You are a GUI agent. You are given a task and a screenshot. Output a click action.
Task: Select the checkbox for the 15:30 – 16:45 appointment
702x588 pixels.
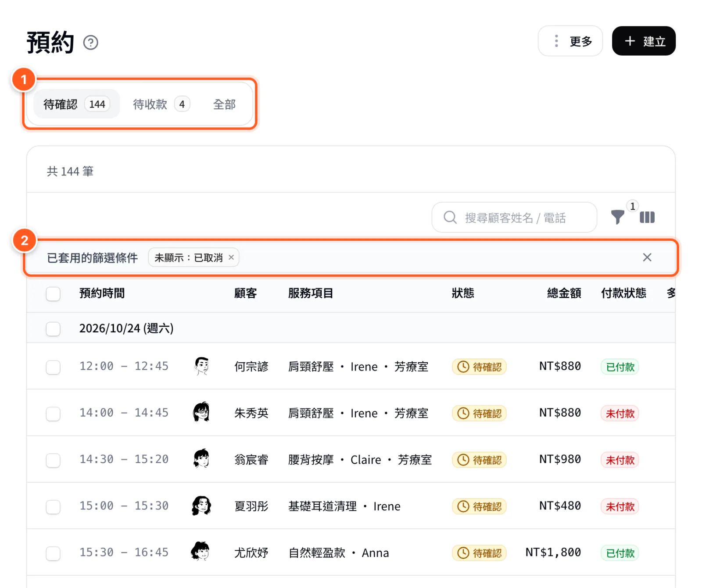point(53,553)
